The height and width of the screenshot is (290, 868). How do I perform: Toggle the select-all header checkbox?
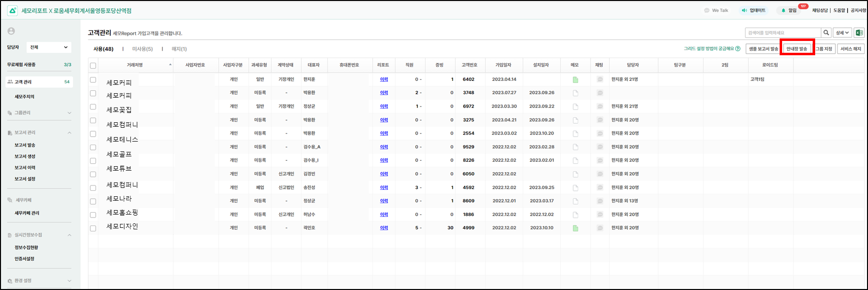click(93, 66)
